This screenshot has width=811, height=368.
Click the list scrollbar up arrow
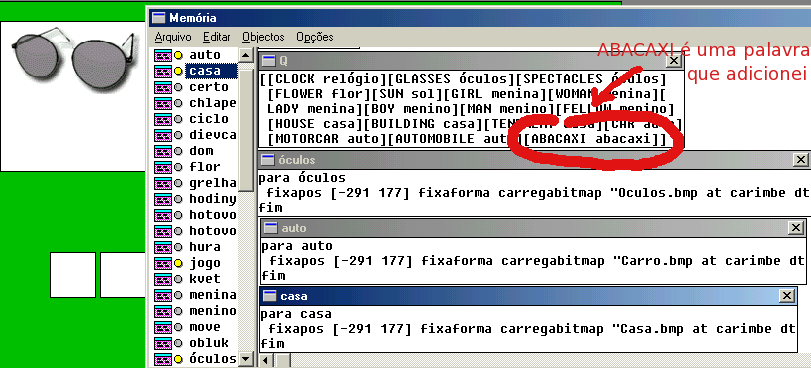click(246, 56)
